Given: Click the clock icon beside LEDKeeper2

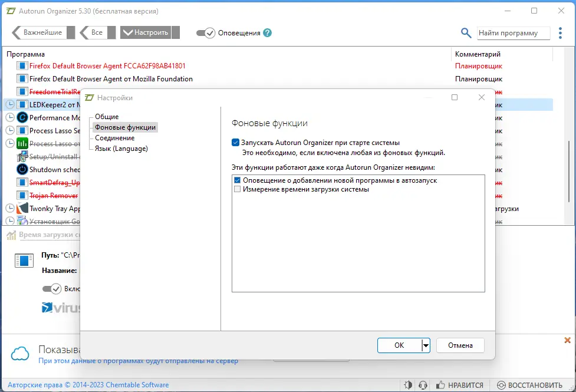Looking at the screenshot, I should coord(10,105).
